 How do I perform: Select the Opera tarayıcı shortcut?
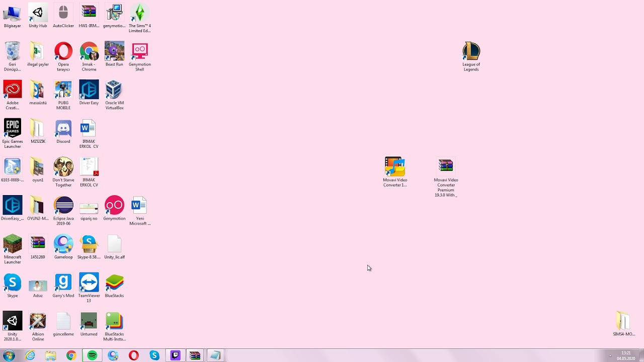point(63,57)
